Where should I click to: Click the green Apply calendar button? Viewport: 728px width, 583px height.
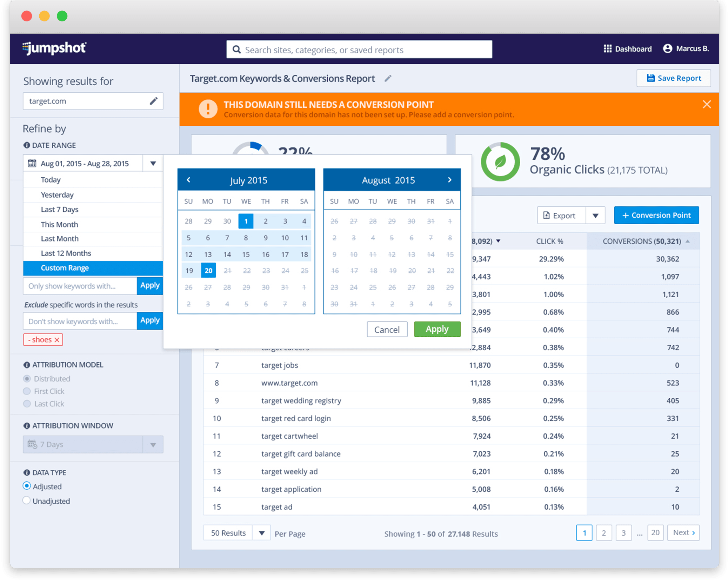(x=437, y=329)
